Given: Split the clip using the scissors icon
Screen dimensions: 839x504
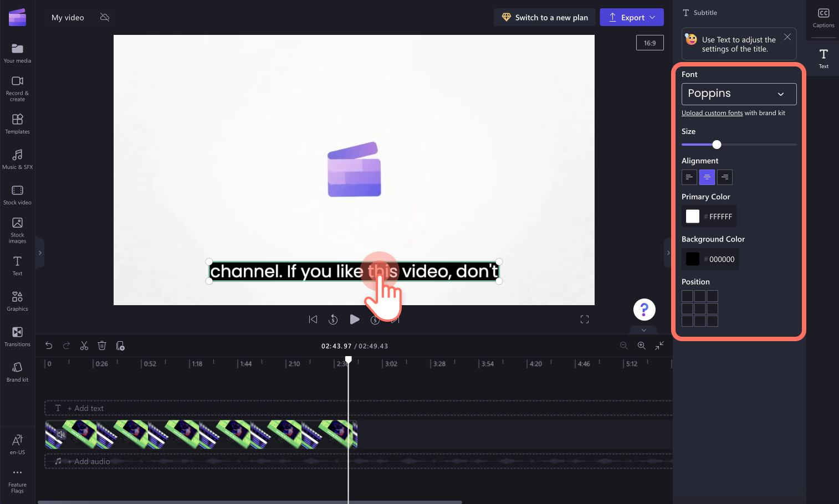Looking at the screenshot, I should (84, 345).
